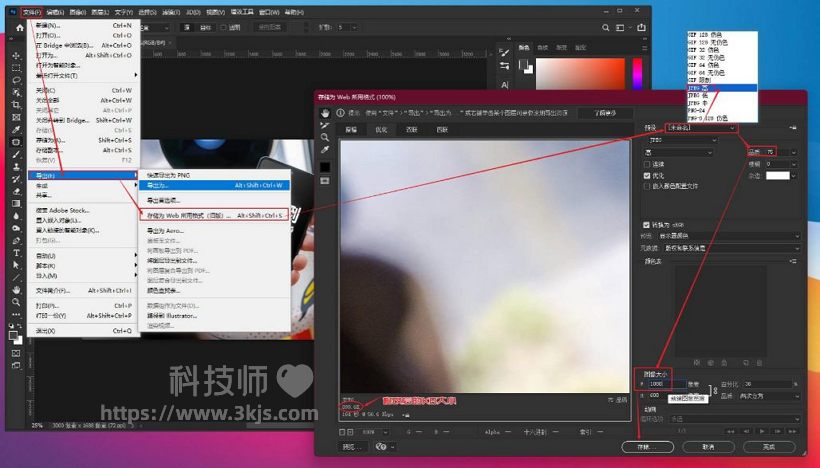Image resolution: width=820 pixels, height=468 pixels.
Task: Open the resample 两次立方 quality dropdown
Action: tap(769, 396)
